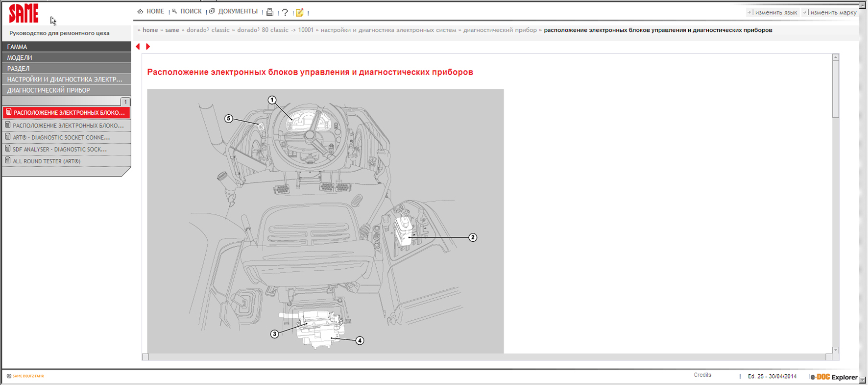Image resolution: width=868 pixels, height=385 pixels.
Task: Click the SAME brand logo
Action: 24,13
